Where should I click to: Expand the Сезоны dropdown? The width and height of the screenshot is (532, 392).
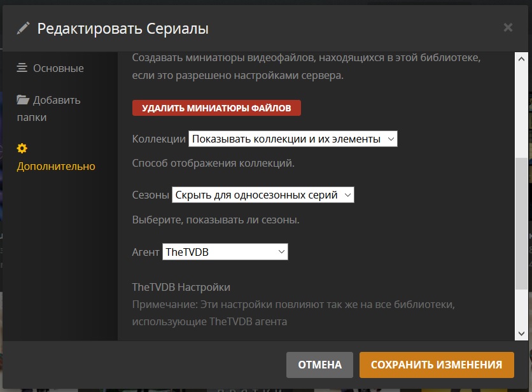(262, 195)
